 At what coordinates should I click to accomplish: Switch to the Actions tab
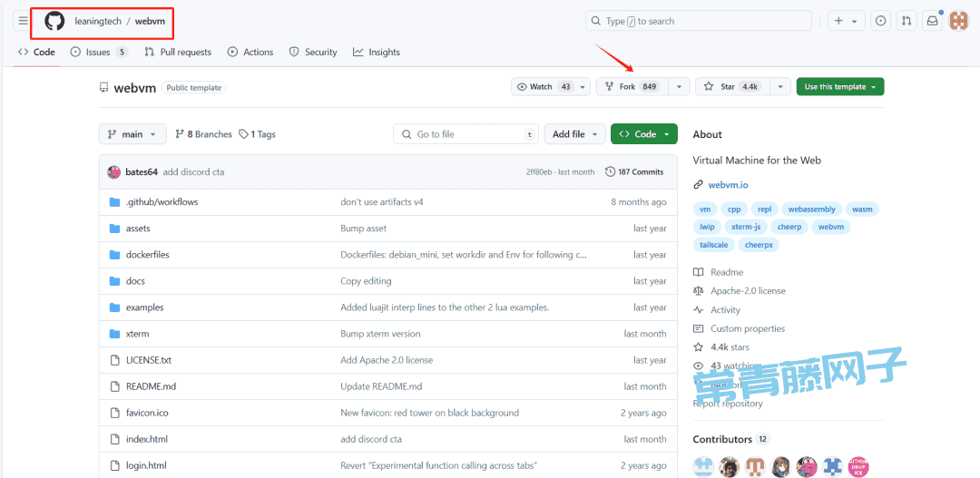point(250,52)
